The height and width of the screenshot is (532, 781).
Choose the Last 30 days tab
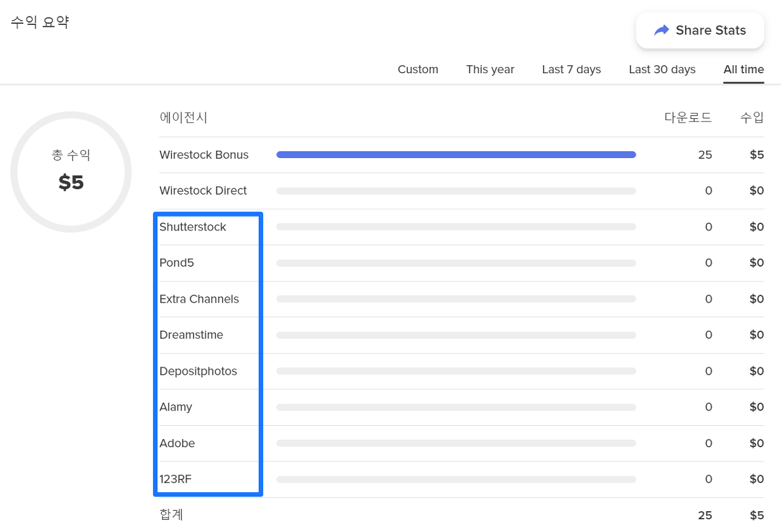click(662, 70)
